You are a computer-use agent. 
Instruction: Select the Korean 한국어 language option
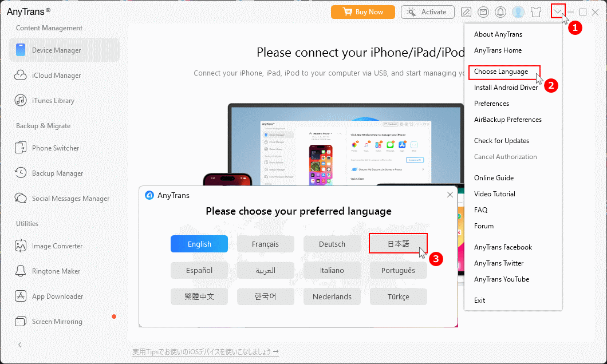266,296
